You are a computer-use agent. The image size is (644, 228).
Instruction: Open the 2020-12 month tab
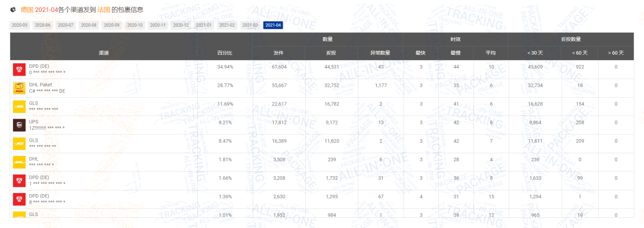(181, 26)
